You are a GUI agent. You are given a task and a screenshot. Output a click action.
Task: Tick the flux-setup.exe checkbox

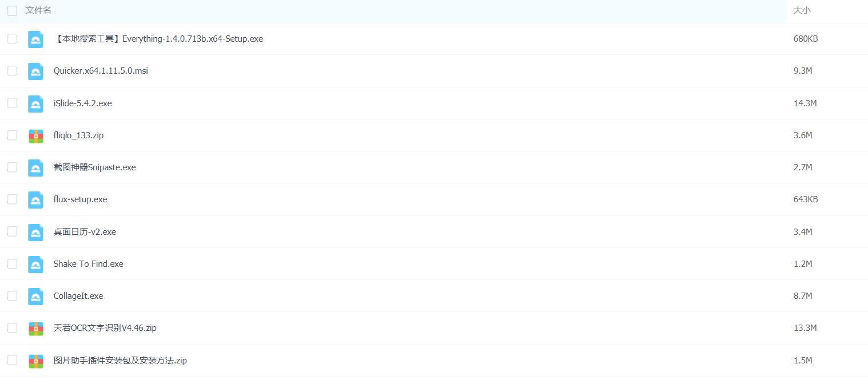point(12,199)
